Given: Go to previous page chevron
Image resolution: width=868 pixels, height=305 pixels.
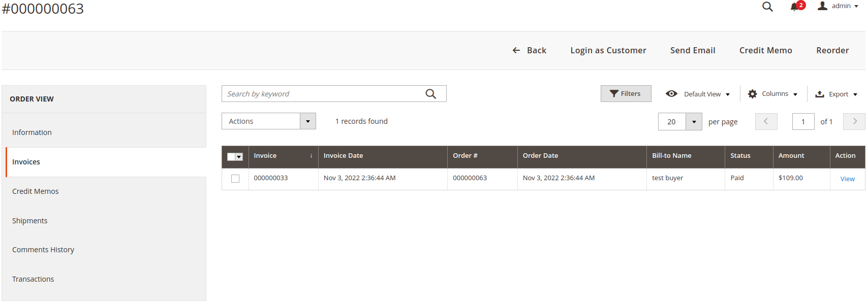Looking at the screenshot, I should coord(766,121).
